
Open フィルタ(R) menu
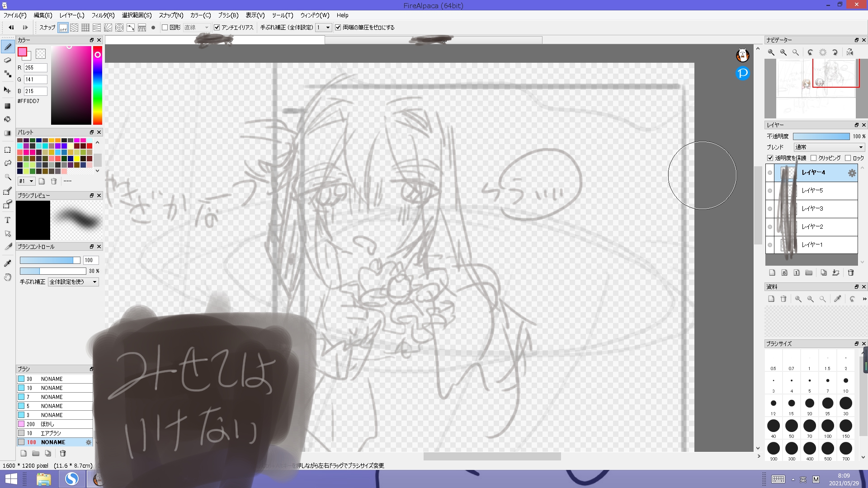(x=103, y=15)
